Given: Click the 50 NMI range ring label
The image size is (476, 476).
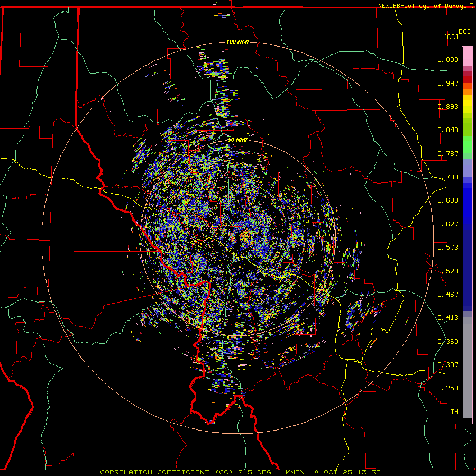Looking at the screenshot, I should 237,140.
